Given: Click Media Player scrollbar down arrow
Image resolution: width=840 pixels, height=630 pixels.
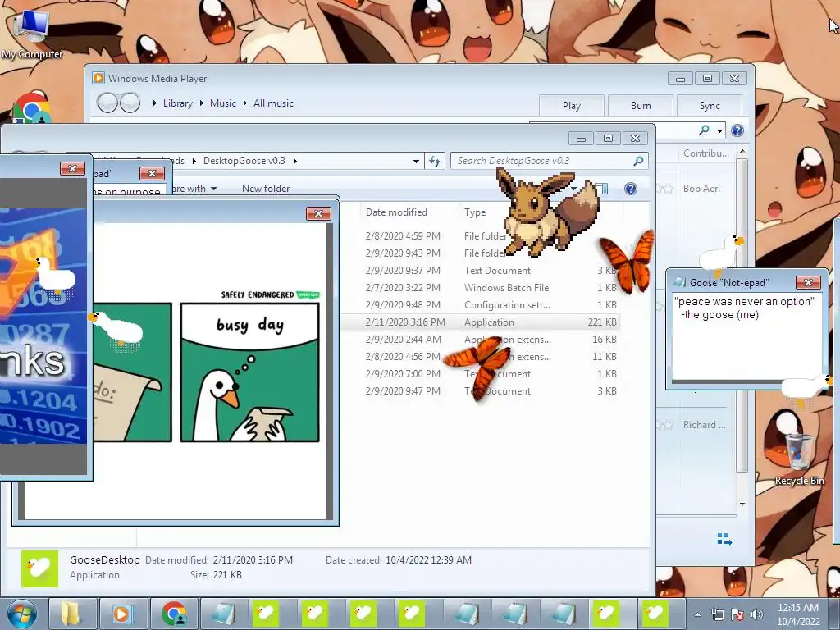Looking at the screenshot, I should pos(742,504).
